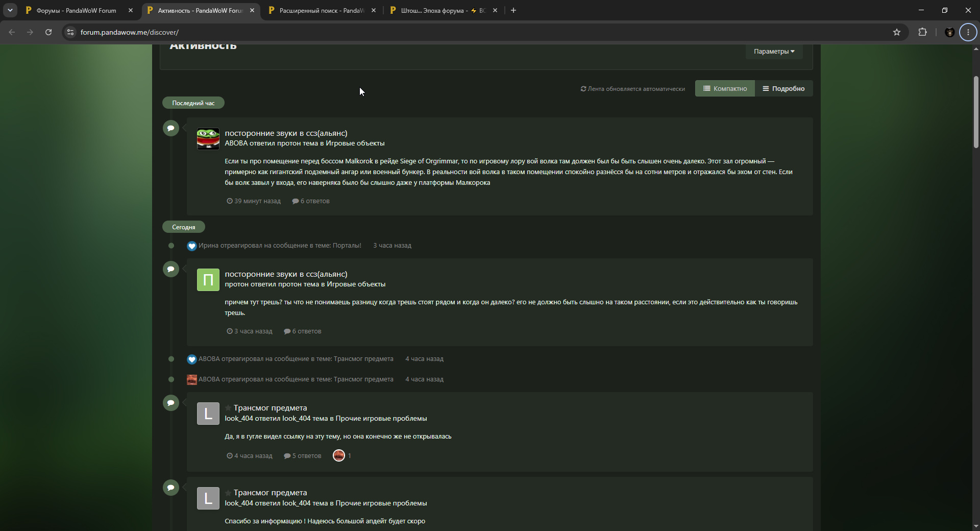The height and width of the screenshot is (531, 980).
Task: Open Chrome three-dot menu
Action: click(968, 32)
